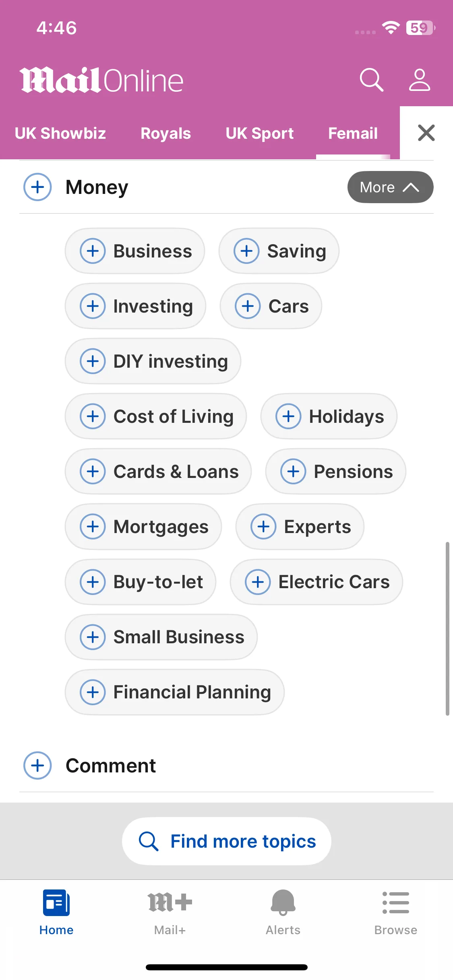Open the Mail+ icon in the bottom bar
Image resolution: width=453 pixels, height=980 pixels.
click(170, 902)
